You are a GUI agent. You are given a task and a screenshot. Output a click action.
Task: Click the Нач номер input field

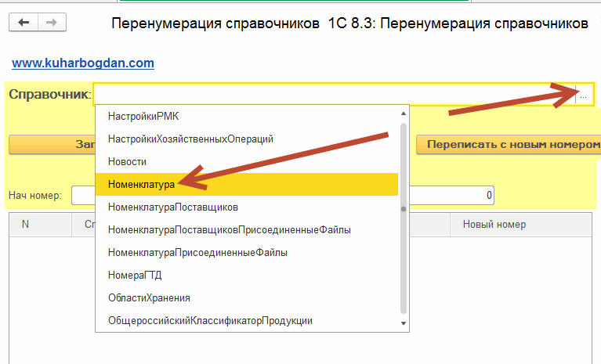[82, 195]
